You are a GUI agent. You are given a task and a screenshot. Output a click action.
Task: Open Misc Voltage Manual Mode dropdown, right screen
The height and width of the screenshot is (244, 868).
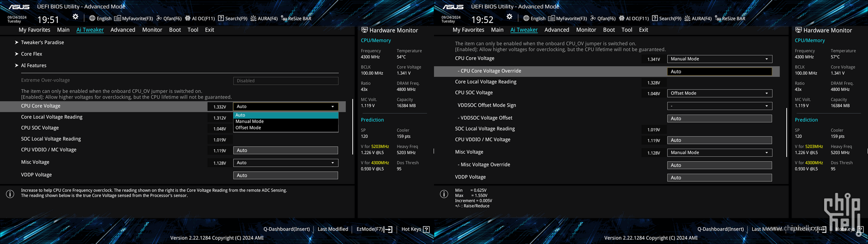720,153
